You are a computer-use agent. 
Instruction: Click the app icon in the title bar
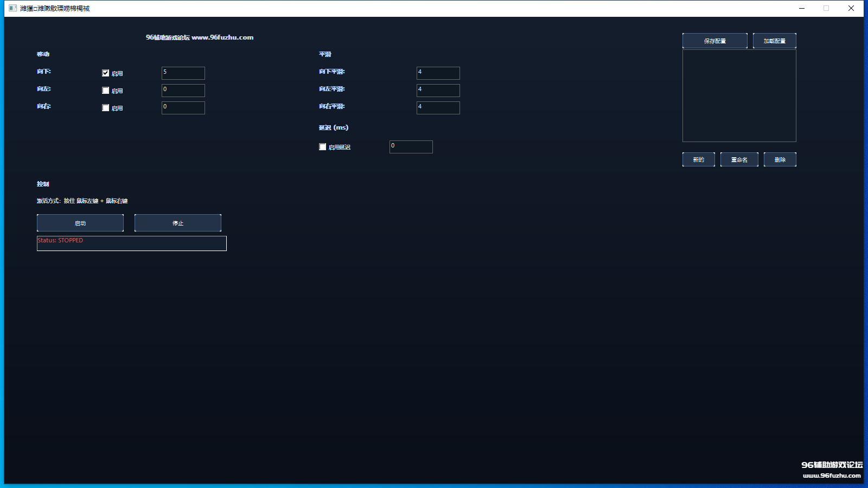(x=12, y=8)
